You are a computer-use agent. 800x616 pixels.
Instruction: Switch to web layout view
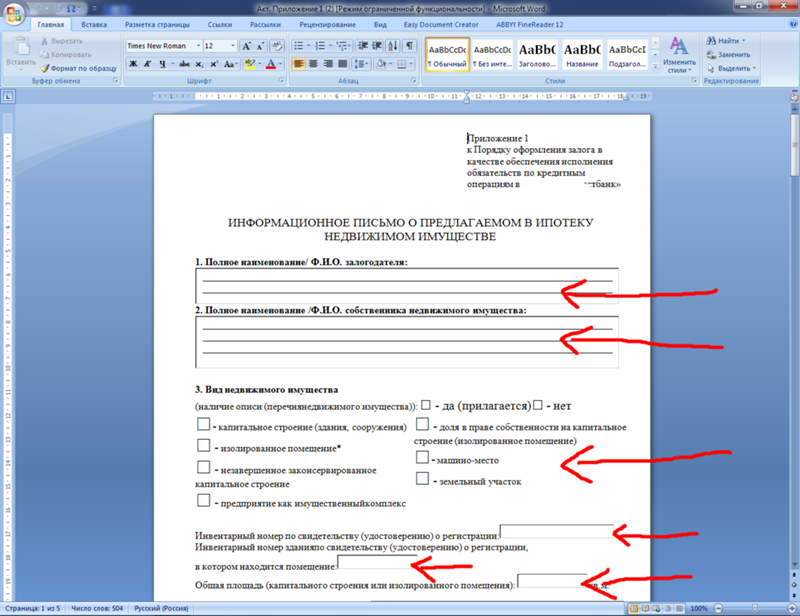[x=657, y=608]
